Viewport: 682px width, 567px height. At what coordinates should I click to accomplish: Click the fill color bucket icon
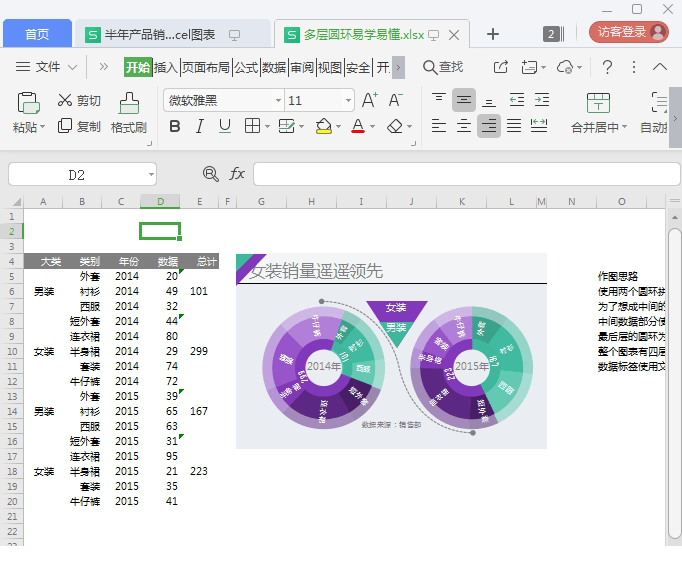(x=324, y=127)
